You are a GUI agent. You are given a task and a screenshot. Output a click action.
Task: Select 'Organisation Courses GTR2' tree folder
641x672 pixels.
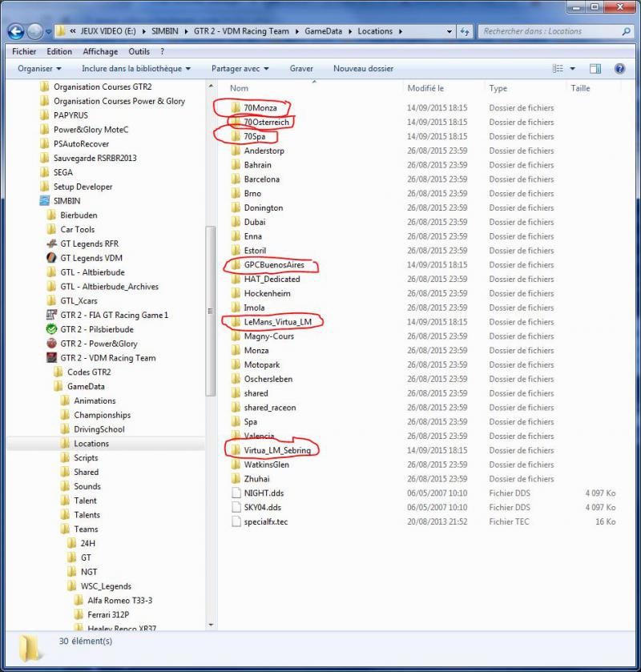click(96, 87)
